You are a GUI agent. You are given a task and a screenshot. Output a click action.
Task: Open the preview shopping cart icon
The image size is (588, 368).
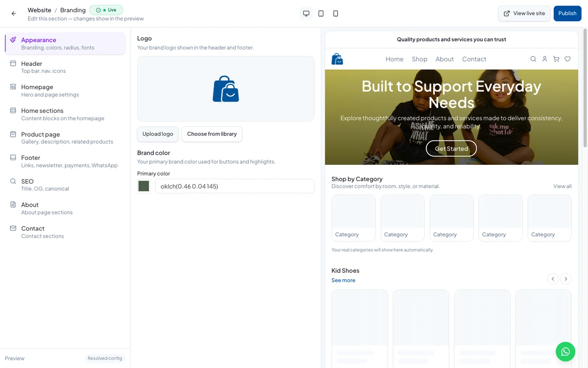click(556, 59)
